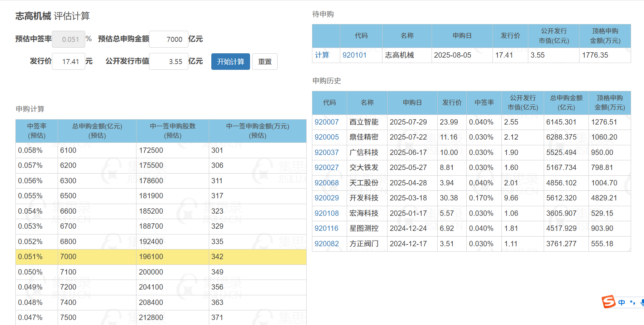
Task: Click the 开始计算 button
Action: (230, 62)
